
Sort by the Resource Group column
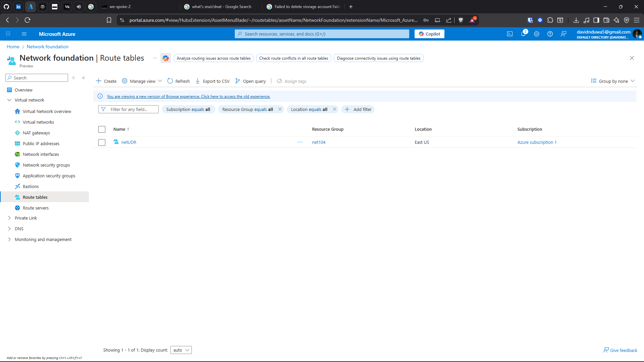coord(328,129)
